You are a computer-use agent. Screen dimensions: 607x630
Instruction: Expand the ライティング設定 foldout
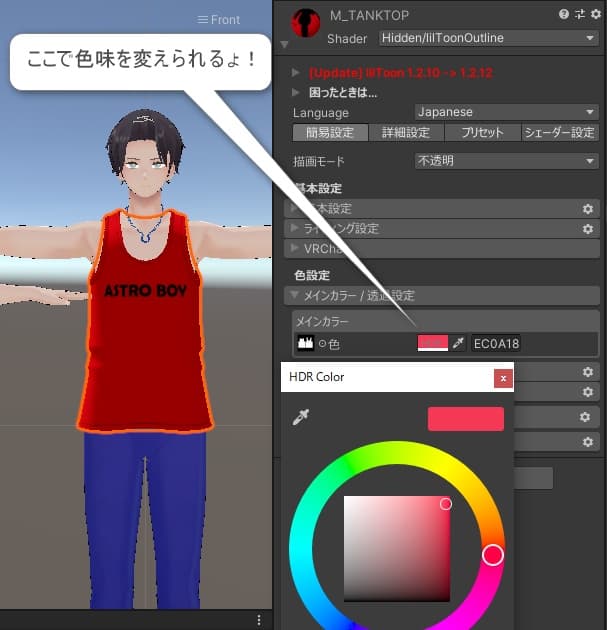[294, 228]
